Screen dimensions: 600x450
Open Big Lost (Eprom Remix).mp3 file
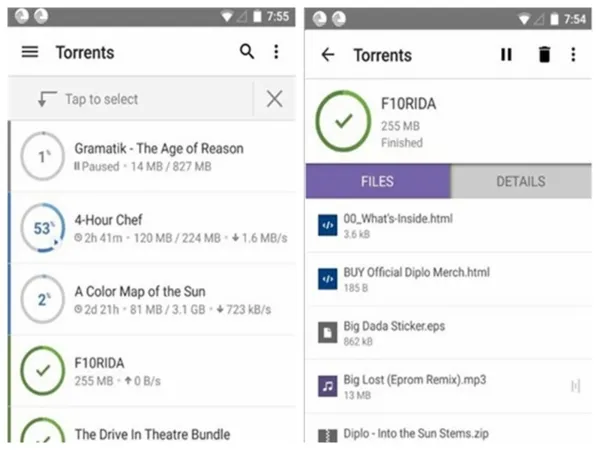(449, 386)
